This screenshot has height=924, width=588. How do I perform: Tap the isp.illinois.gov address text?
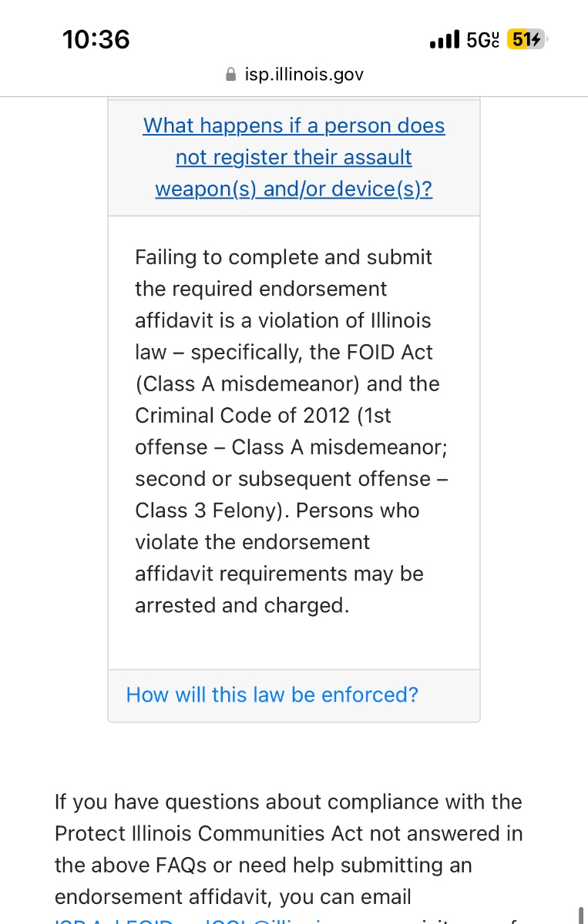[304, 75]
